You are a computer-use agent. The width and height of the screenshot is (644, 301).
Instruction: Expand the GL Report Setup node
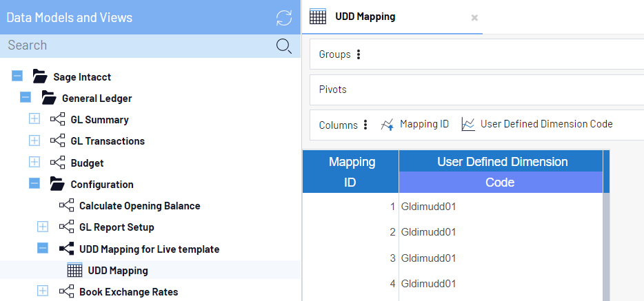click(43, 227)
